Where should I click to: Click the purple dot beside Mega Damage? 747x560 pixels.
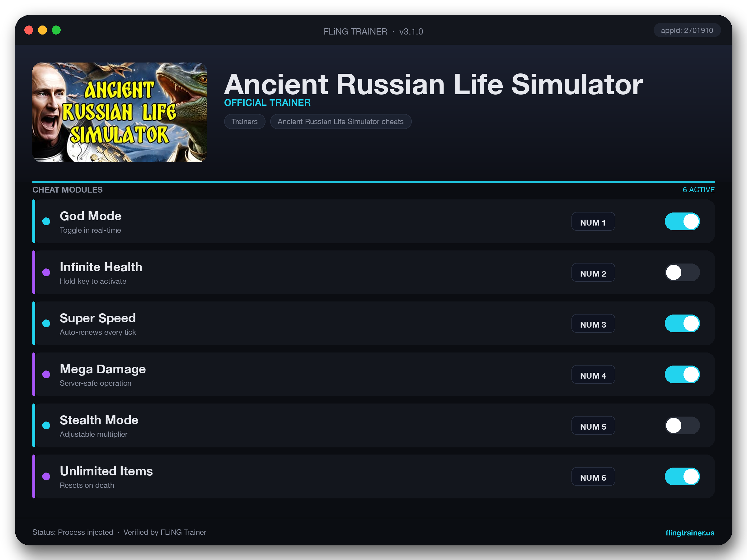46,374
